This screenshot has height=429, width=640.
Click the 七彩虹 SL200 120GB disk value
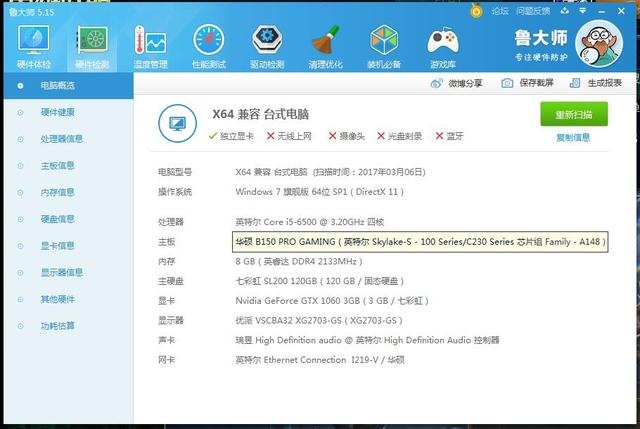pyautogui.click(x=320, y=281)
